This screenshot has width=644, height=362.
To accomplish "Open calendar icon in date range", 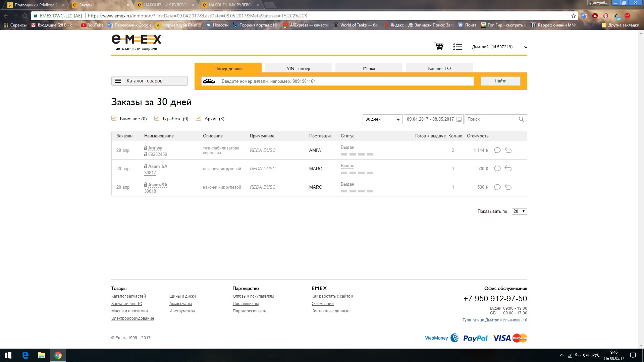I will [x=459, y=119].
